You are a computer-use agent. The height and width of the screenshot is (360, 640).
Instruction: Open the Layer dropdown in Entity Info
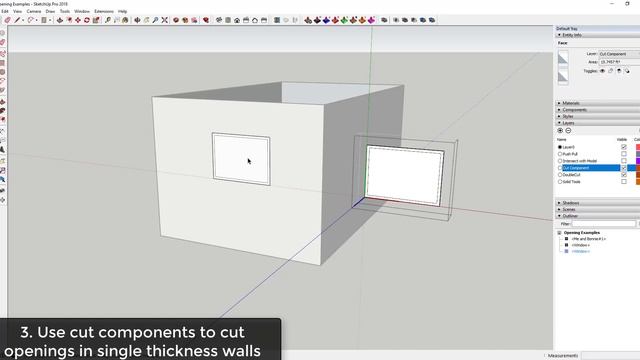pos(619,54)
